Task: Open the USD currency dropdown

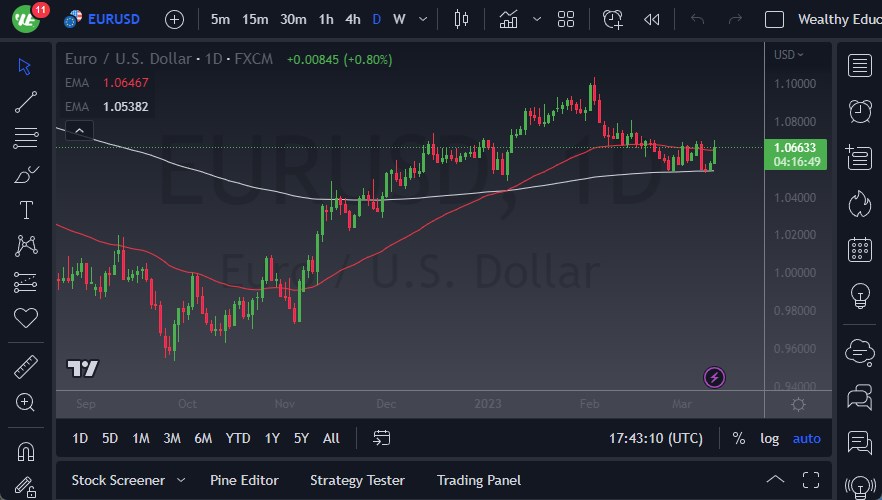Action: 789,55
